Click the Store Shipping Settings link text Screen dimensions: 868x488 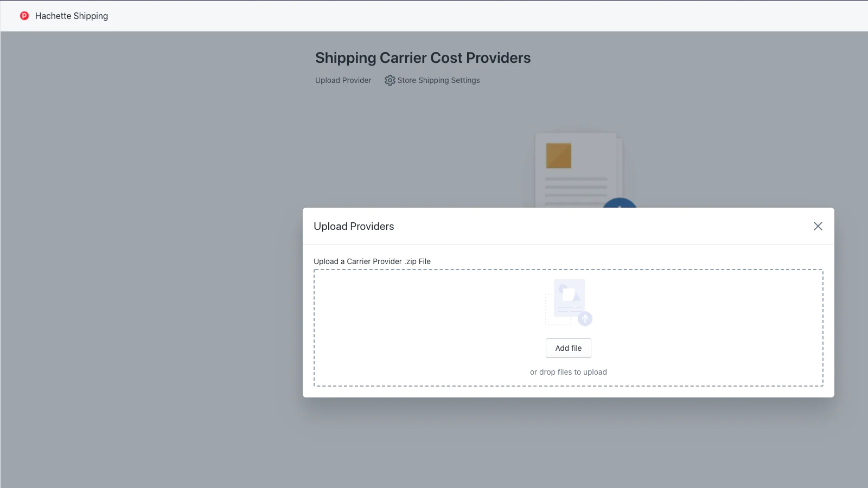click(x=438, y=80)
